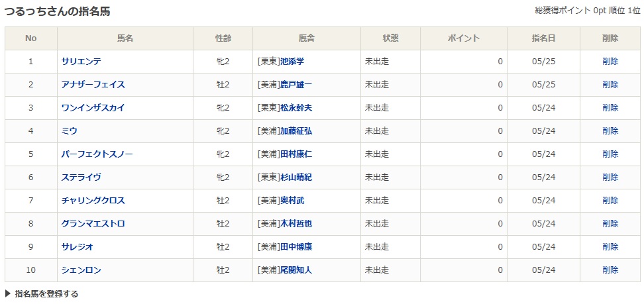Open horse サレジオ link
This screenshot has width=644, height=304.
click(78, 247)
